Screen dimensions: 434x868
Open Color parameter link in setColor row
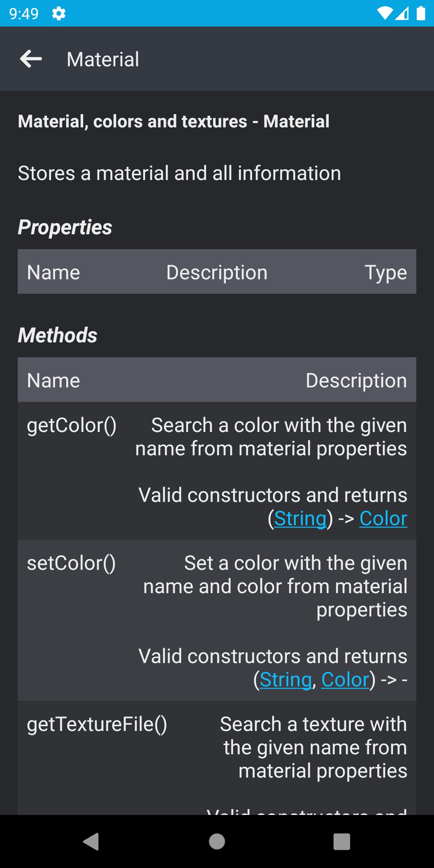pos(345,680)
